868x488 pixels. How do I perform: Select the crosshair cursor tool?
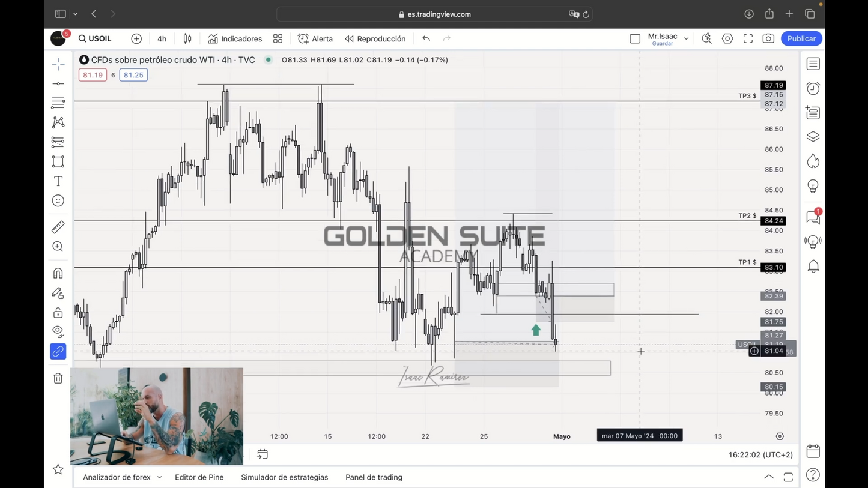58,64
